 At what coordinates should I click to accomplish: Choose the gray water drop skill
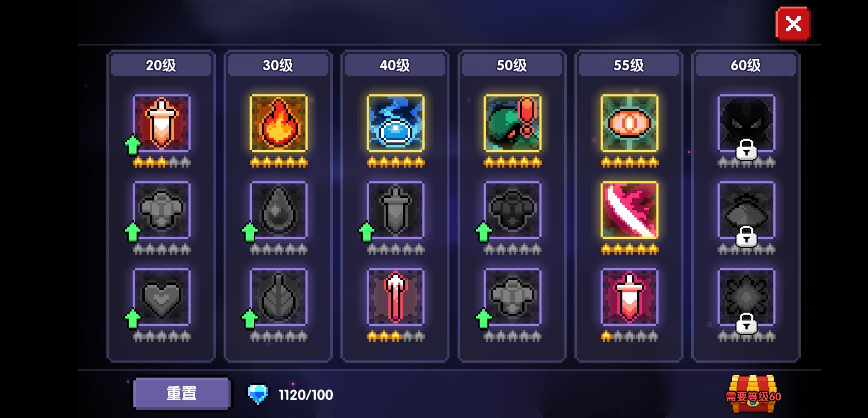click(x=279, y=210)
